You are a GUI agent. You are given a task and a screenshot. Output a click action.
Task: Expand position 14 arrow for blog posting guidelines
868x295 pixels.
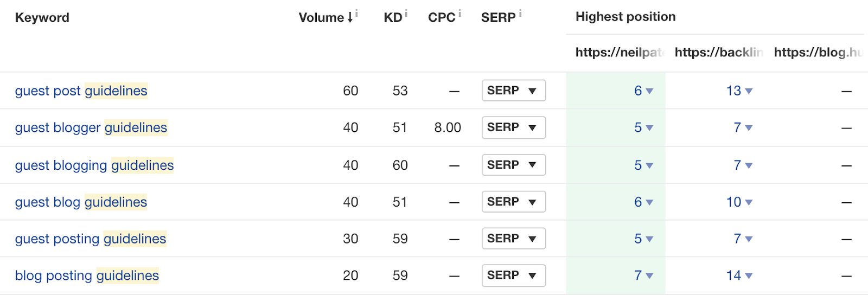click(749, 276)
